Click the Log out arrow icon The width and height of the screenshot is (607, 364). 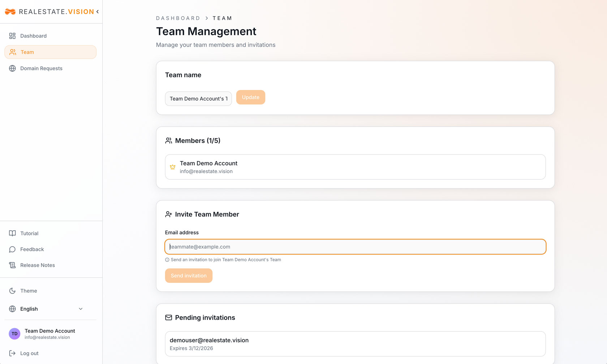pos(13,353)
